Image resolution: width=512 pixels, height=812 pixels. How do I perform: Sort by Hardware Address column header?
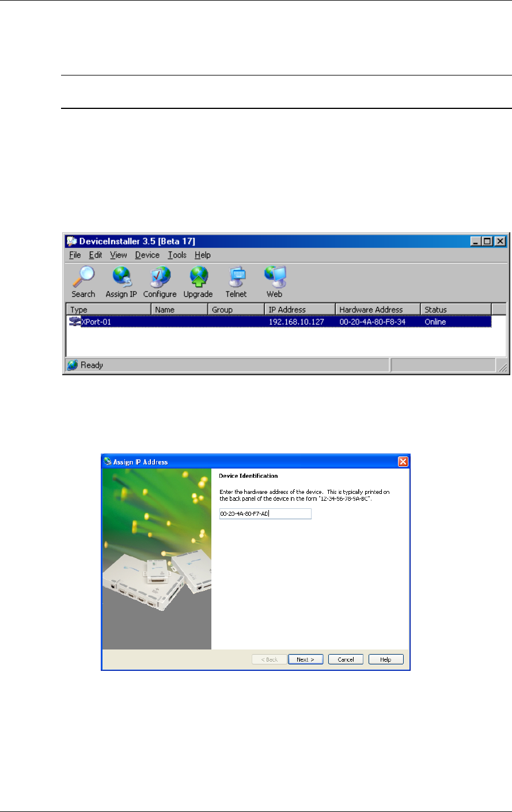(x=378, y=309)
